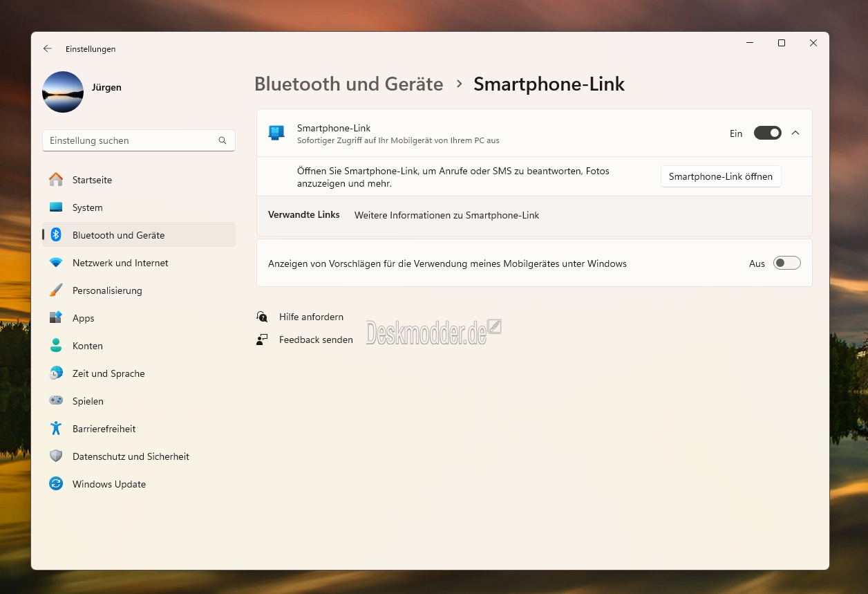Turn off the Smartphone-Link toggle
The height and width of the screenshot is (594, 868).
(767, 133)
